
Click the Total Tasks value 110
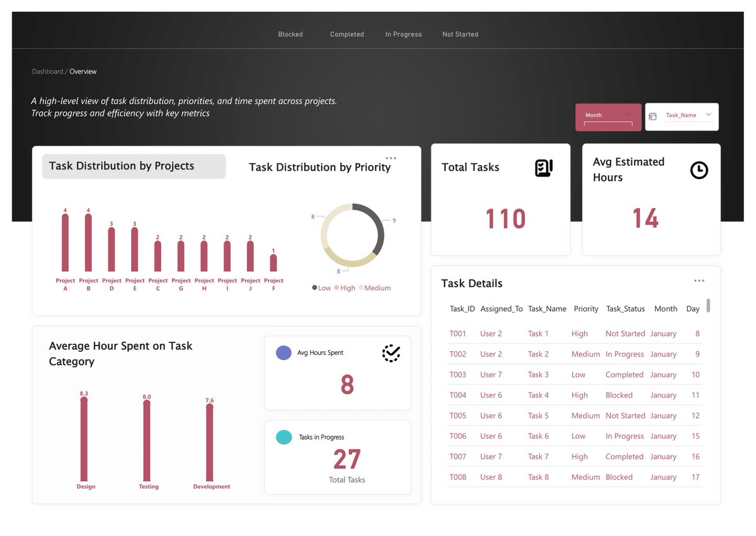pos(505,219)
